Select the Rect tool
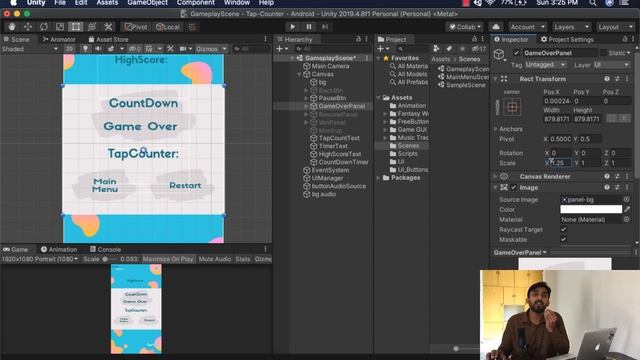The width and height of the screenshot is (640, 360). (76, 27)
